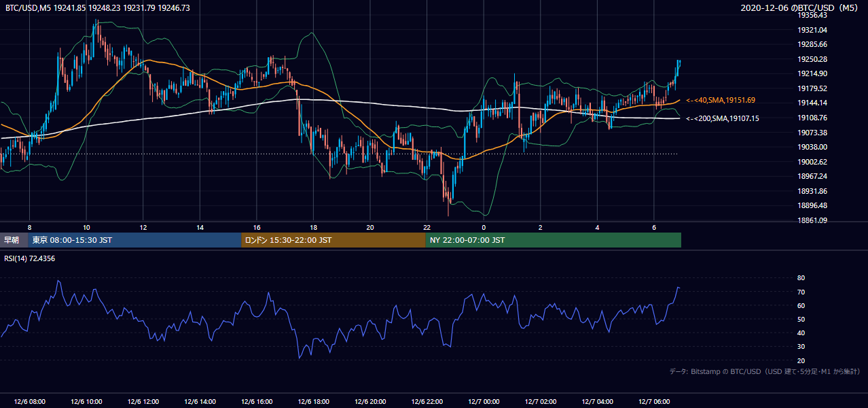Viewport: 868px width, 408px height.
Task: Click the NY 22:00-07:00 JST session bar
Action: pos(553,240)
